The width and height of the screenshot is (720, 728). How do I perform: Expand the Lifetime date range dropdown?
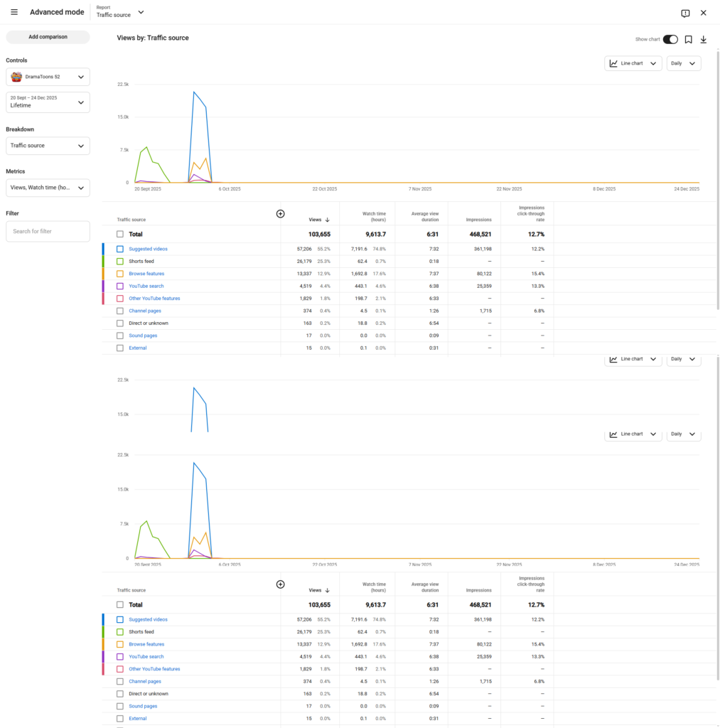pyautogui.click(x=48, y=102)
